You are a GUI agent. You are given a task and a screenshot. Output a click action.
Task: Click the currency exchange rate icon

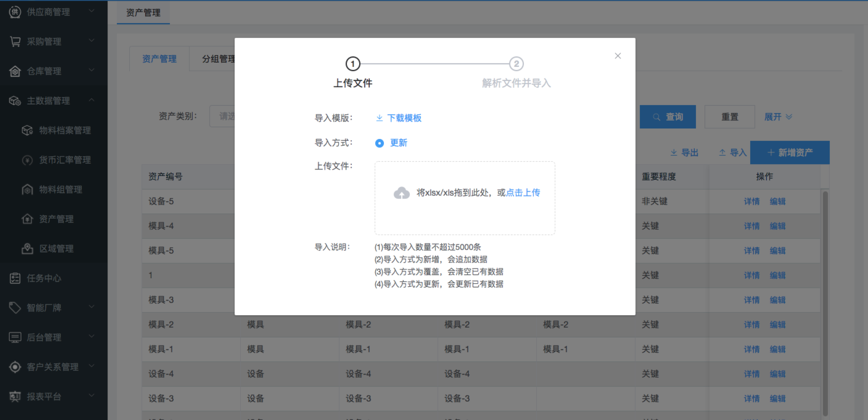tap(27, 160)
